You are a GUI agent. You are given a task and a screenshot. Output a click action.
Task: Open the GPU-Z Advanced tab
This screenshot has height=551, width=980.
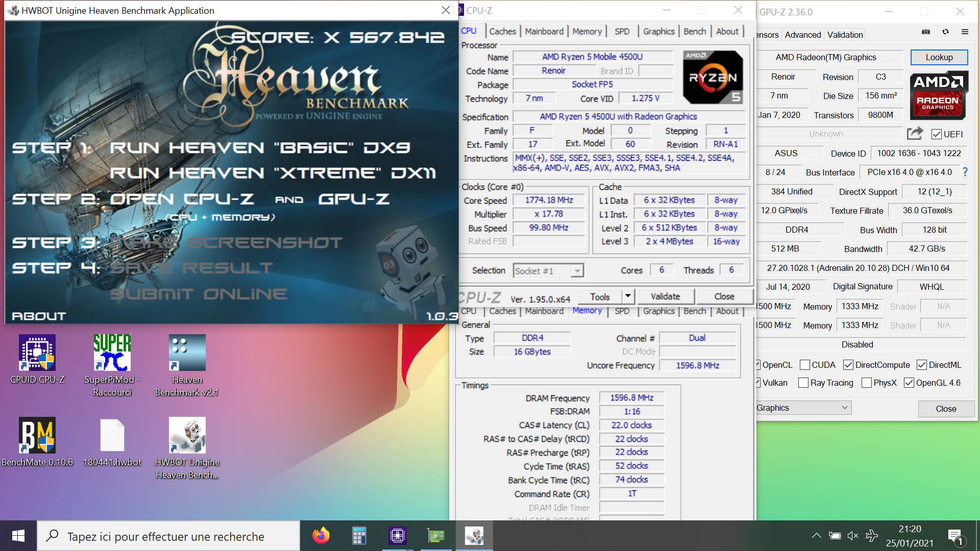[x=803, y=35]
